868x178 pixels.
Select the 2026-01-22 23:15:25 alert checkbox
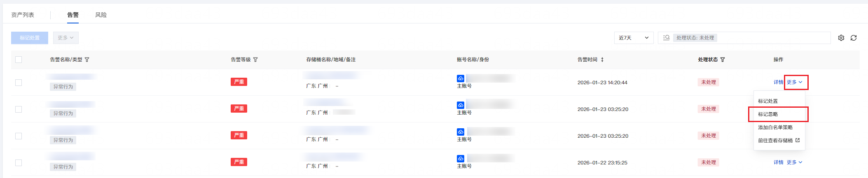19,163
